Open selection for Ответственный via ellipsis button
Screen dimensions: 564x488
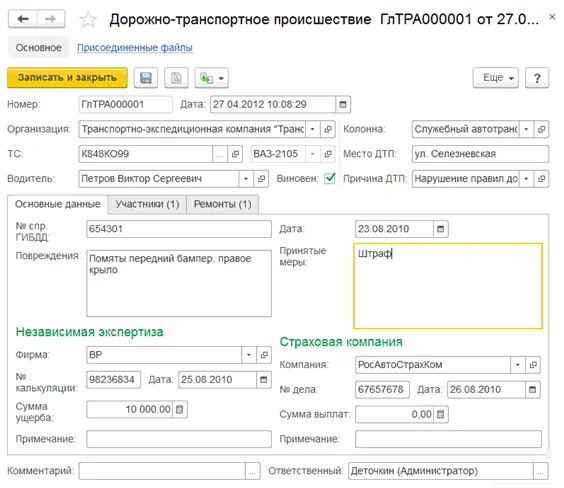coord(541,471)
